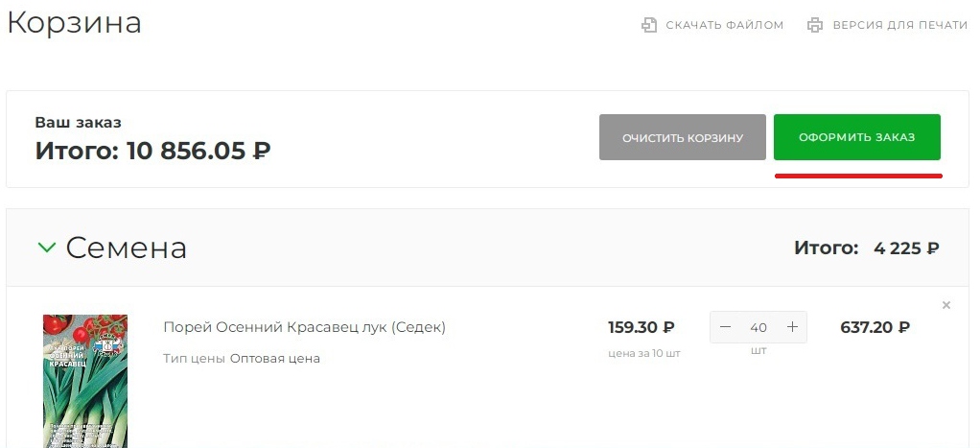Click the Семена section heading
Screen dimensions: 980x448
[126, 248]
